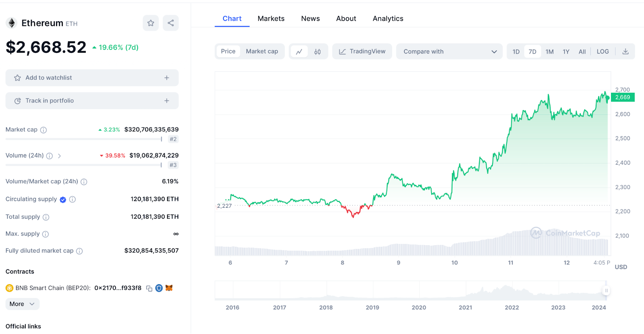
Task: Click info icon beside Volume/Market cap (24h)
Action: (x=84, y=182)
